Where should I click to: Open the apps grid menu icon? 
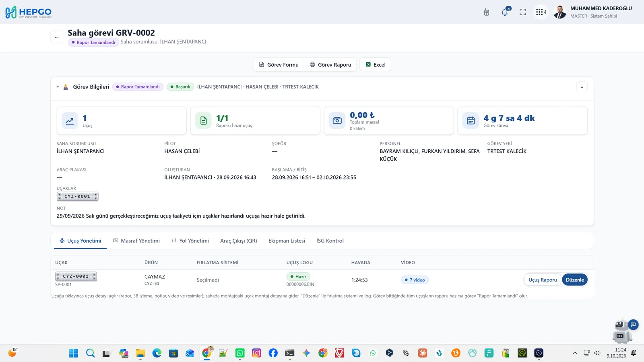click(x=541, y=12)
